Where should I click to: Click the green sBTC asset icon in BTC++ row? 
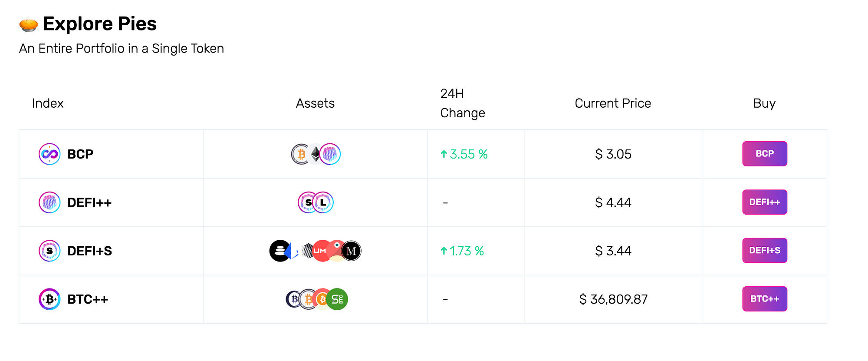click(x=337, y=299)
